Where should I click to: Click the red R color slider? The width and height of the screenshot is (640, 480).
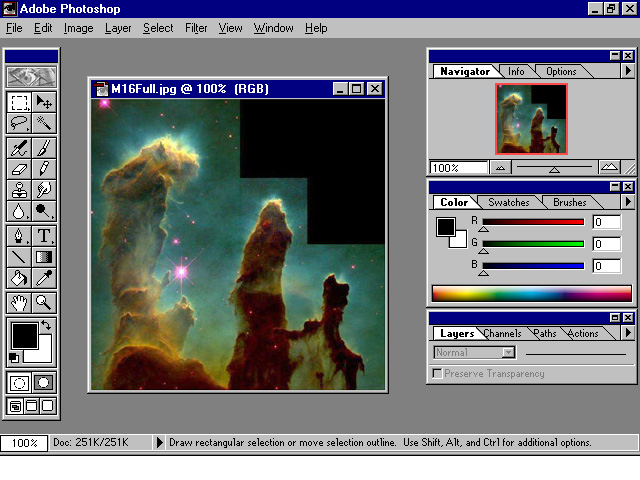533,222
